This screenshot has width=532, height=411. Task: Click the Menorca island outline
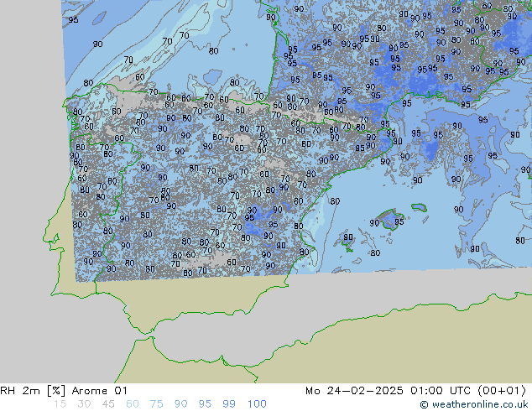click(420, 207)
